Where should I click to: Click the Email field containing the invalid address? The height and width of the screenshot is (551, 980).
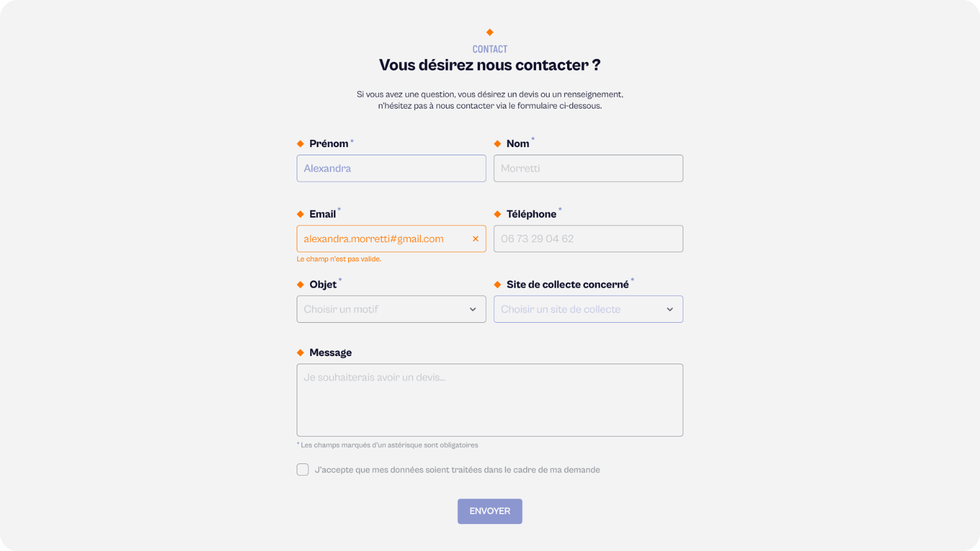tap(380, 239)
